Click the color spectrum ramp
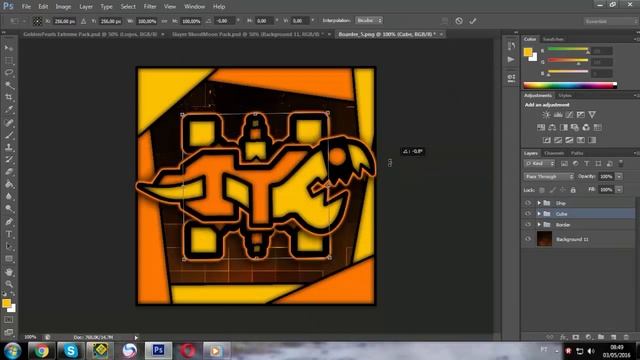640x360 pixels. click(570, 85)
